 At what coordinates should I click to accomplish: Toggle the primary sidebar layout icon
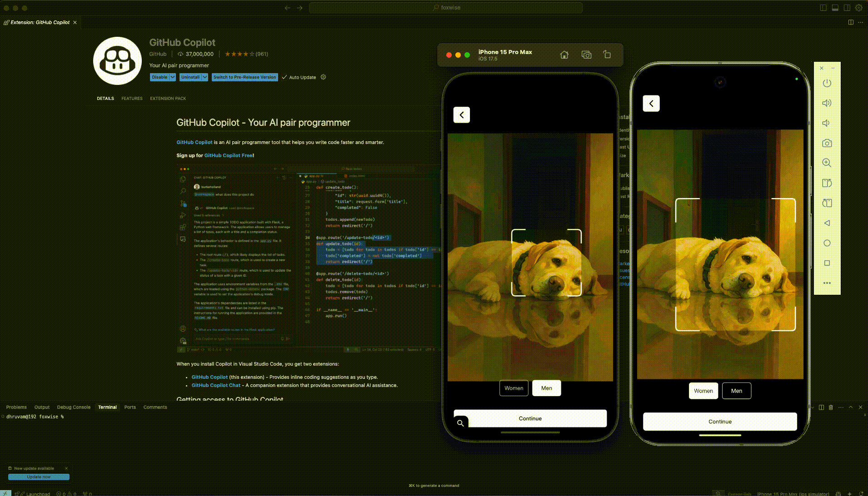(x=823, y=8)
